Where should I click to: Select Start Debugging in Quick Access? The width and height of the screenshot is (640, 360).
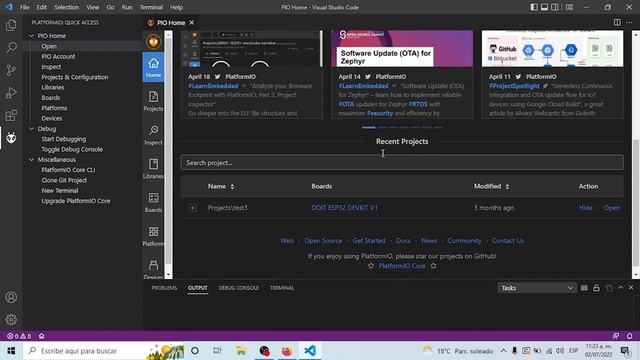tap(64, 139)
